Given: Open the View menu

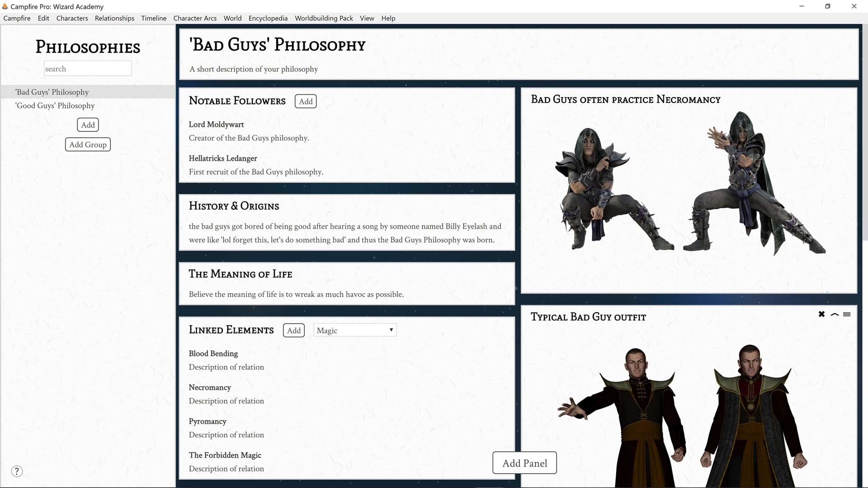Looking at the screenshot, I should pyautogui.click(x=367, y=18).
